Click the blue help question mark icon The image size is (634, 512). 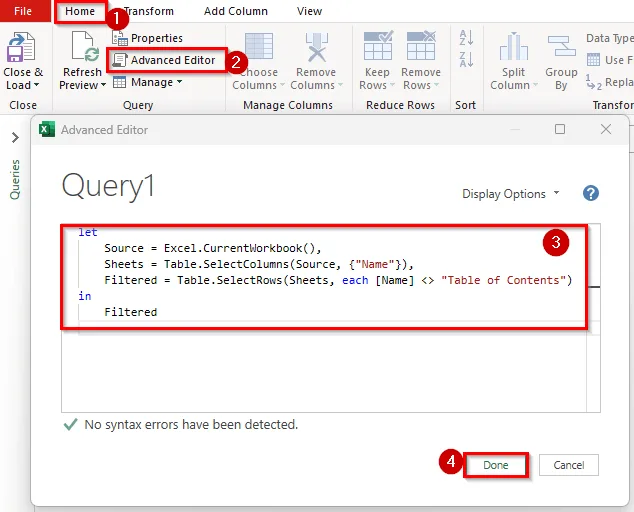(x=591, y=193)
